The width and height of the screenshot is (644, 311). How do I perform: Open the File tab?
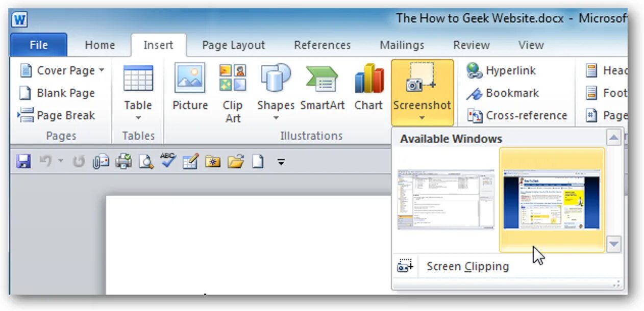pyautogui.click(x=38, y=45)
